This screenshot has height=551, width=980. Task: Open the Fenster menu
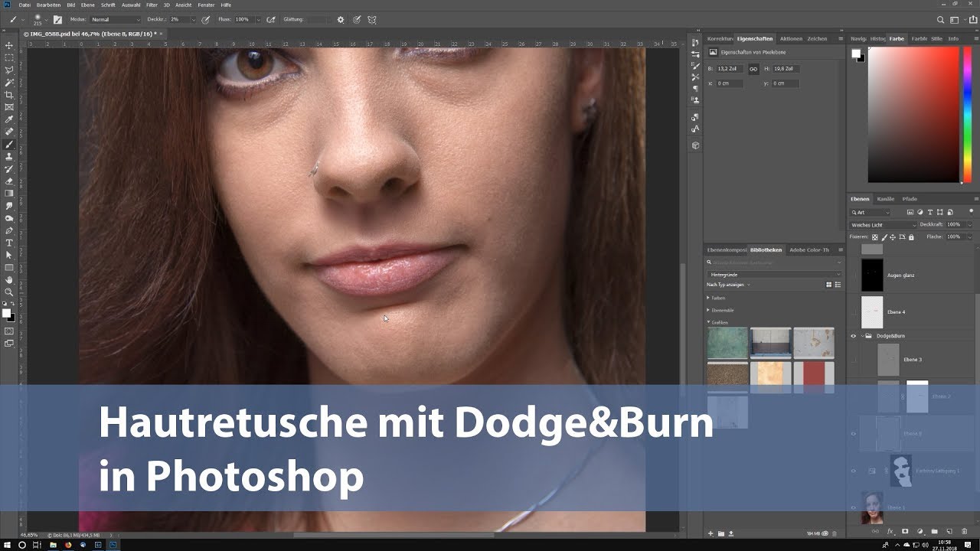(x=206, y=5)
